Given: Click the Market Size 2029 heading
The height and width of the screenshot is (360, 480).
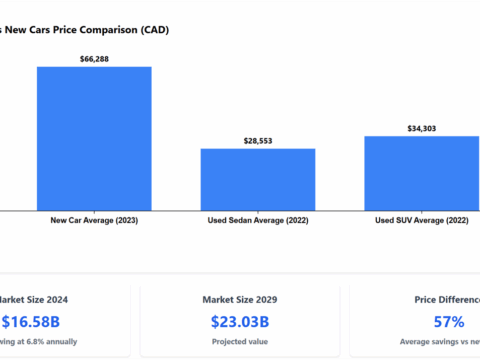Looking at the screenshot, I should tap(240, 300).
